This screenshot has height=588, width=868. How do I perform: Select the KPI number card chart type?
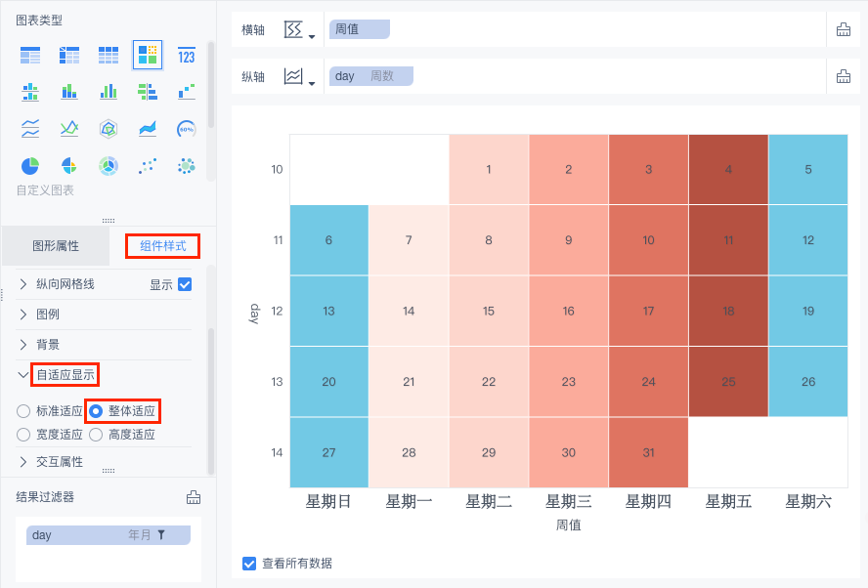186,56
